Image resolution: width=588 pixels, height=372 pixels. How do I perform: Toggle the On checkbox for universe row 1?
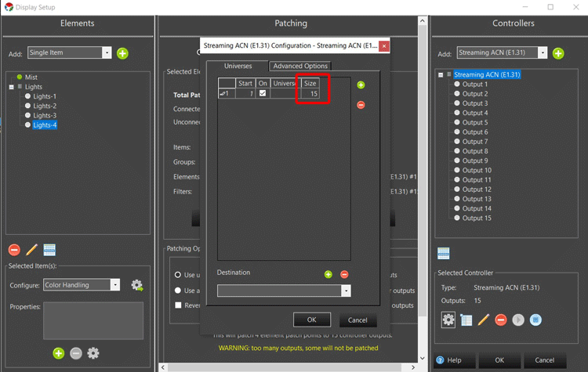(263, 93)
